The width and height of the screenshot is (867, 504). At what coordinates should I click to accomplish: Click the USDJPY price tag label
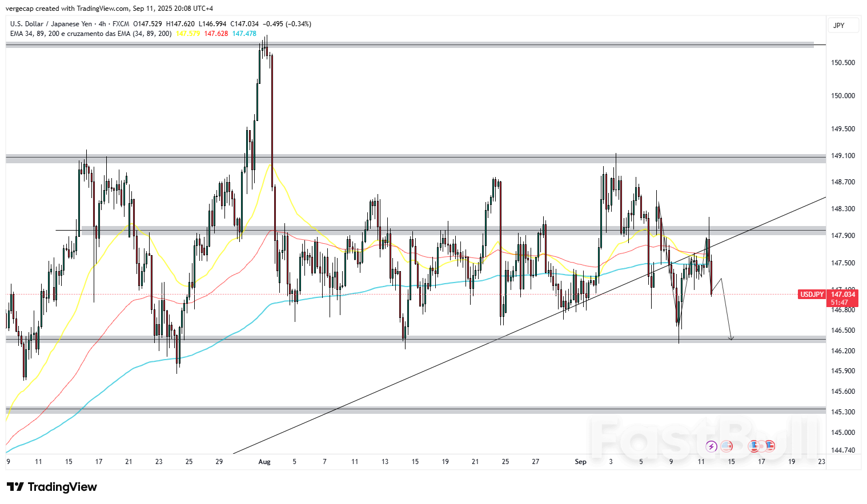coord(812,295)
